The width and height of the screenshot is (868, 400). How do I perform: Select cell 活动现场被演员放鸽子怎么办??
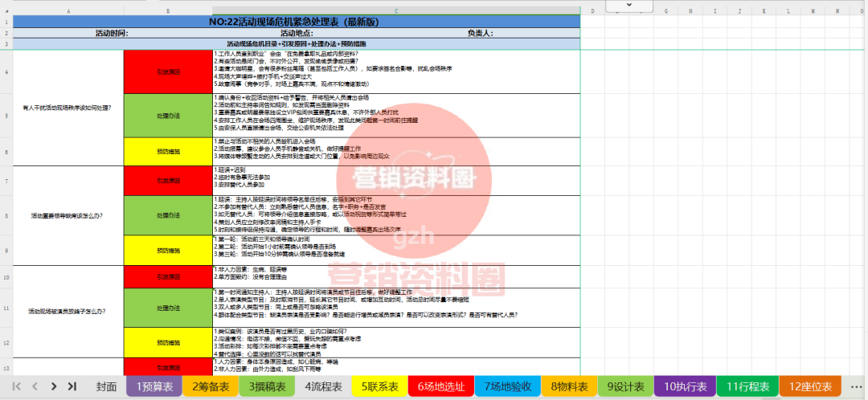[x=68, y=311]
